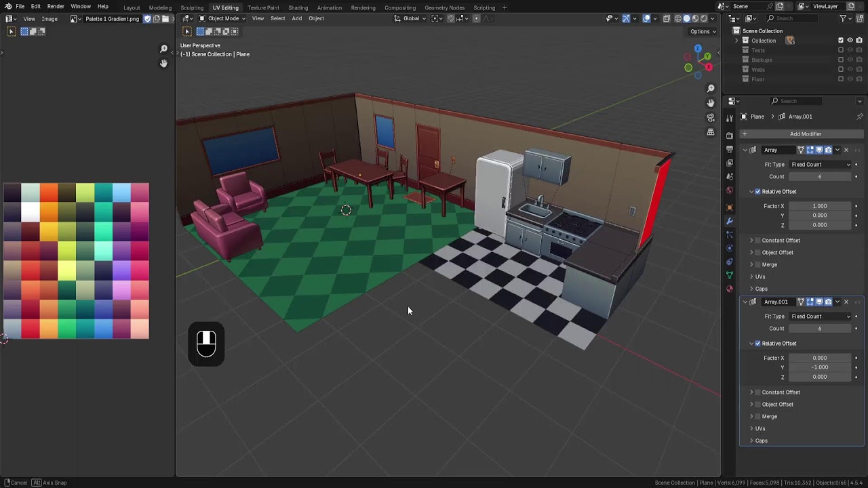Toggle X-ray icon in viewport header
The width and height of the screenshot is (868, 488).
(x=666, y=18)
